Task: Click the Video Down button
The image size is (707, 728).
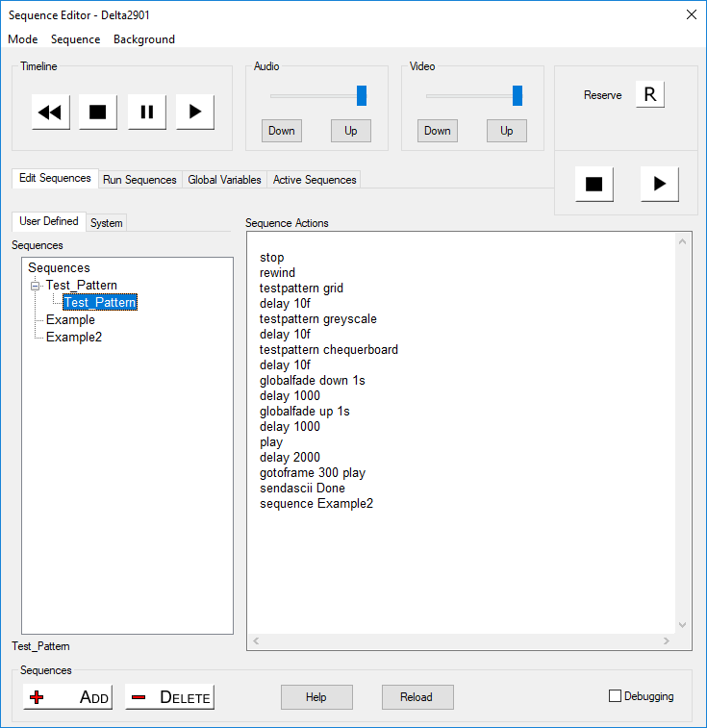Action: (x=437, y=131)
